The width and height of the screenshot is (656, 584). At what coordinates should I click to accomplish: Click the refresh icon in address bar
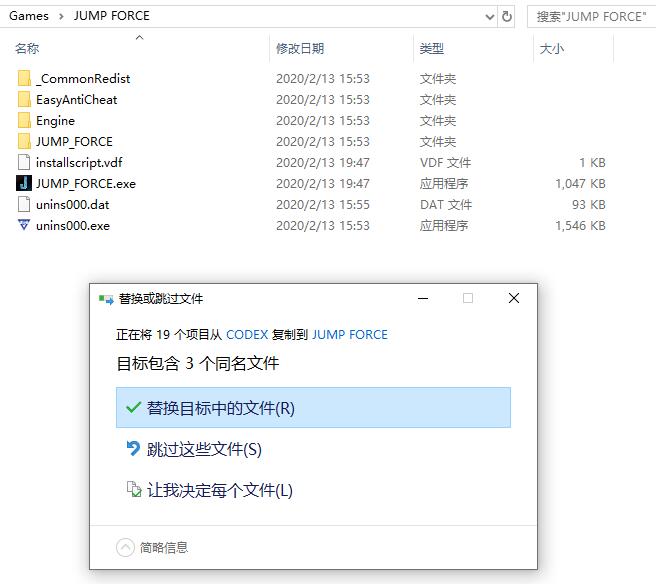507,17
